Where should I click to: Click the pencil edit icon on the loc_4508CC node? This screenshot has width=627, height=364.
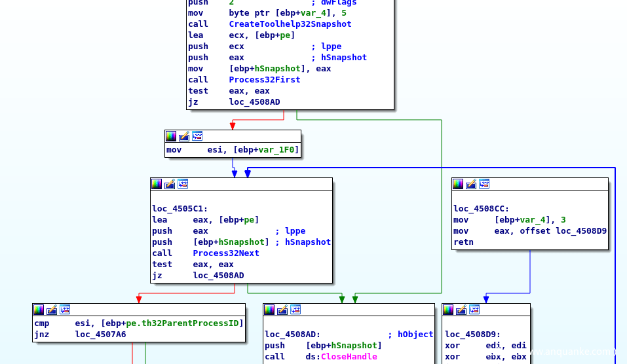coord(471,184)
